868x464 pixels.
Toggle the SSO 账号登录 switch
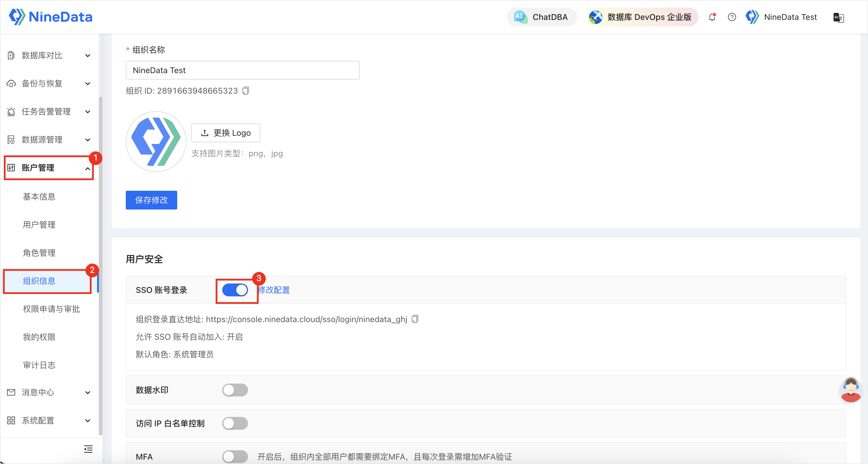click(235, 290)
